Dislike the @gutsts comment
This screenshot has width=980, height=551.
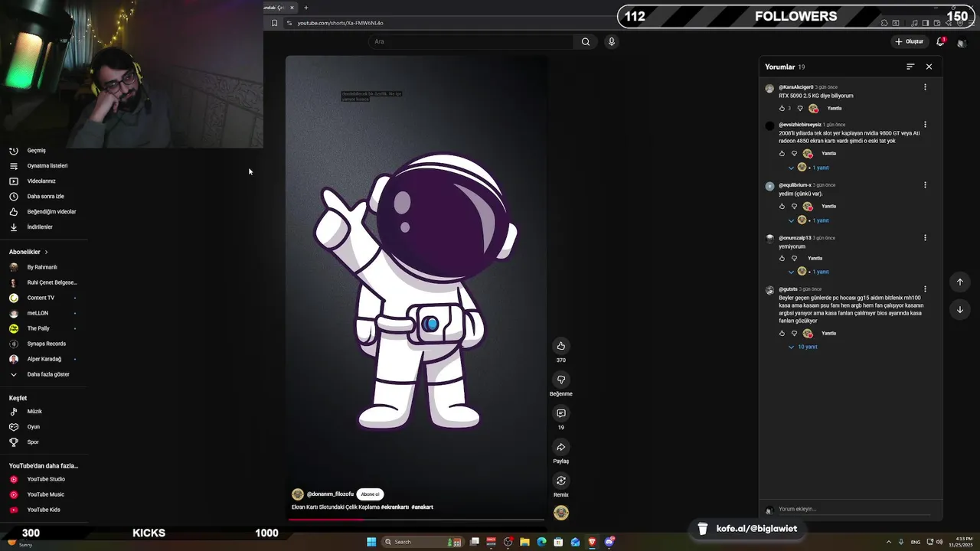click(794, 333)
